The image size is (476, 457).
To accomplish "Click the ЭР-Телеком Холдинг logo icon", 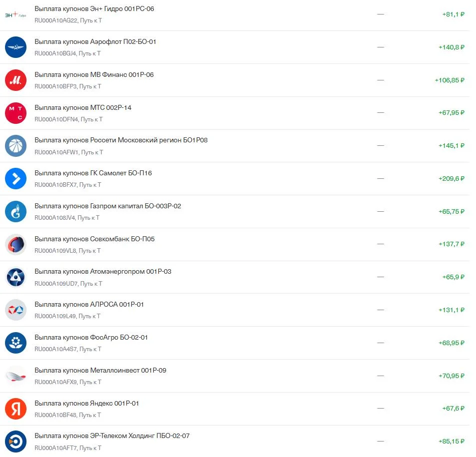I will [x=16, y=442].
